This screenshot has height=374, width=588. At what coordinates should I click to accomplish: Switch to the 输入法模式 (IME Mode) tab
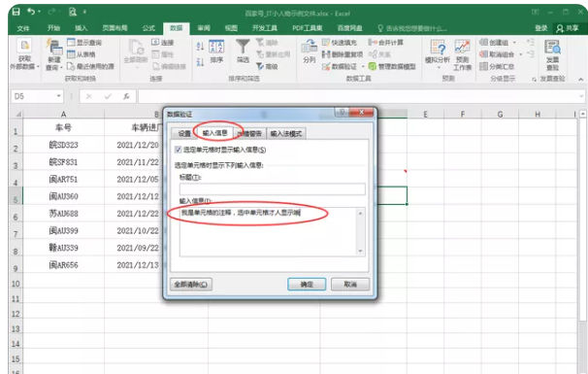point(286,134)
